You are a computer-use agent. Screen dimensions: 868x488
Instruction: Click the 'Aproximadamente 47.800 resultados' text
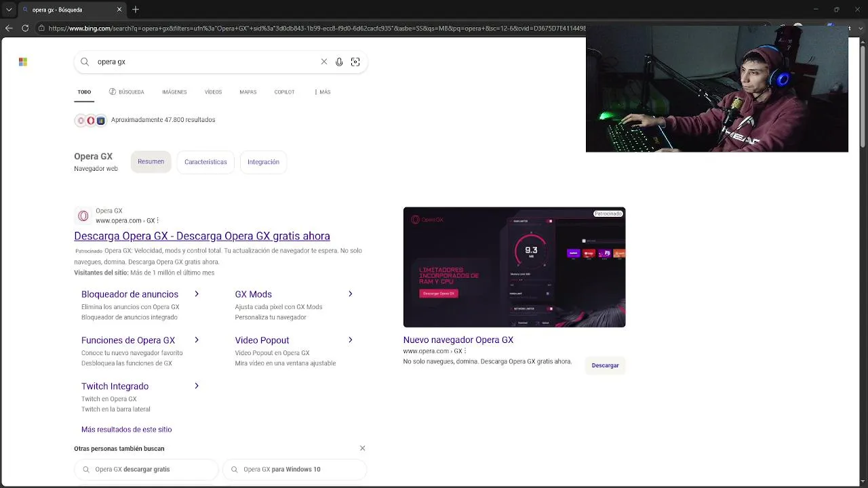coord(163,120)
